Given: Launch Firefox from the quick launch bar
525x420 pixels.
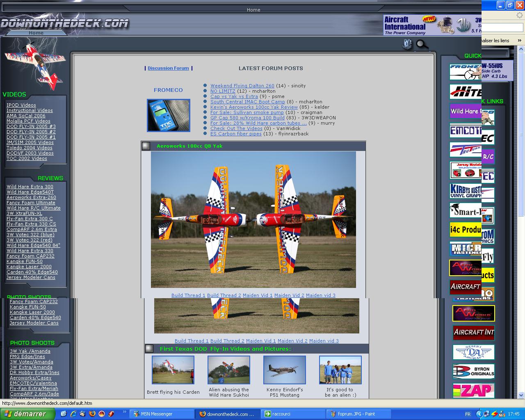Looking at the screenshot, I should click(x=92, y=414).
